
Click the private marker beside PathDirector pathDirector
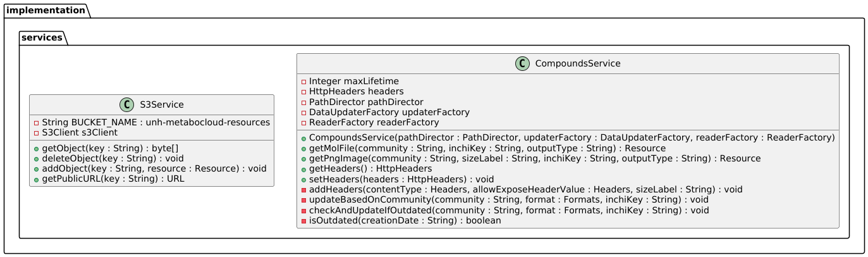[x=304, y=101]
